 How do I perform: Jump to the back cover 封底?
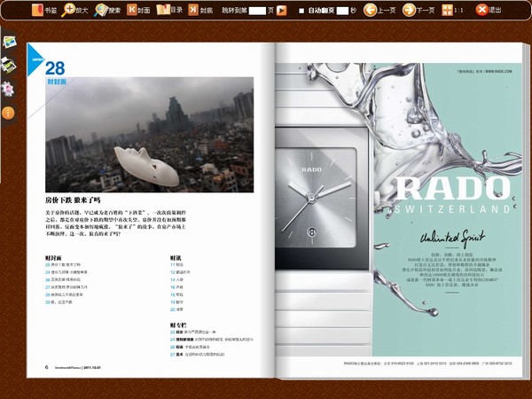[200, 10]
